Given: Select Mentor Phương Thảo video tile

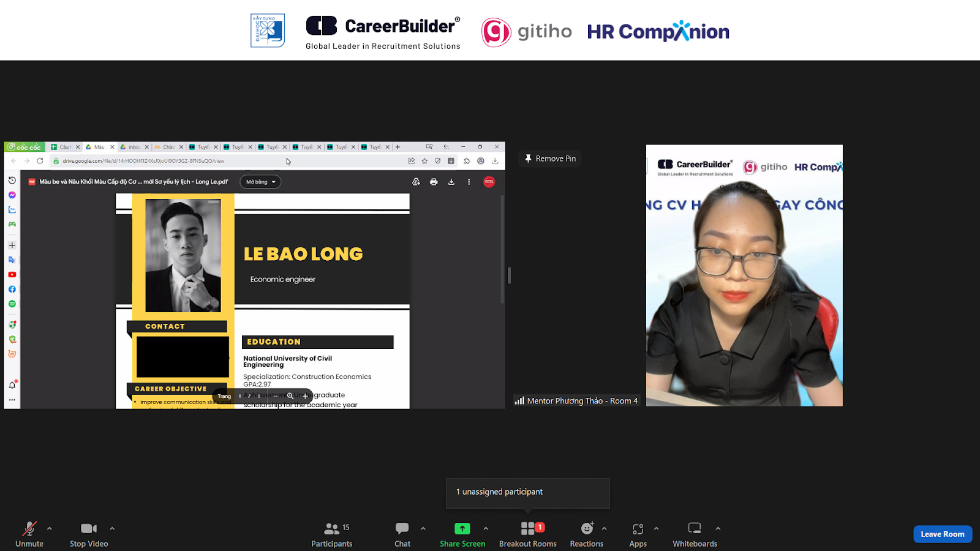Looking at the screenshot, I should pyautogui.click(x=744, y=275).
